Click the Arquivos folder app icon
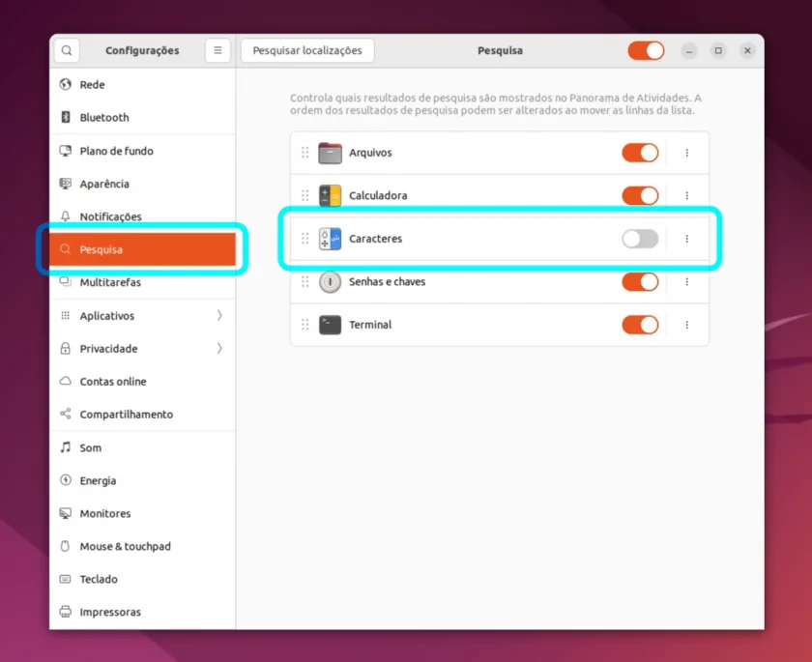This screenshot has height=662, width=812. 330,153
